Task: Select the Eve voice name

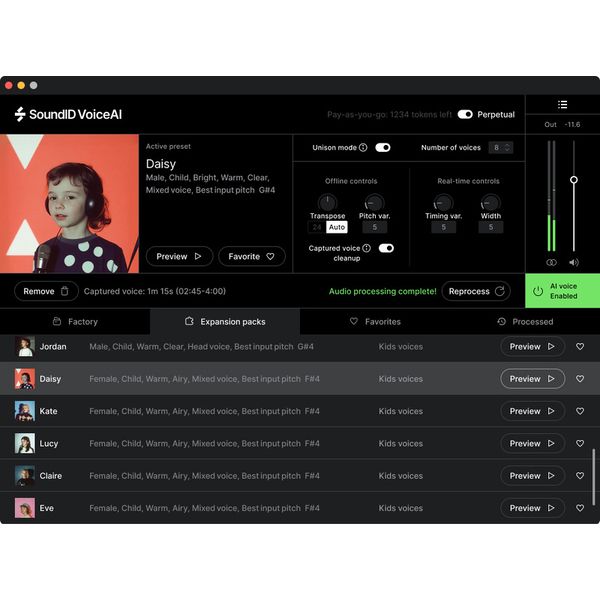Action: 46,508
